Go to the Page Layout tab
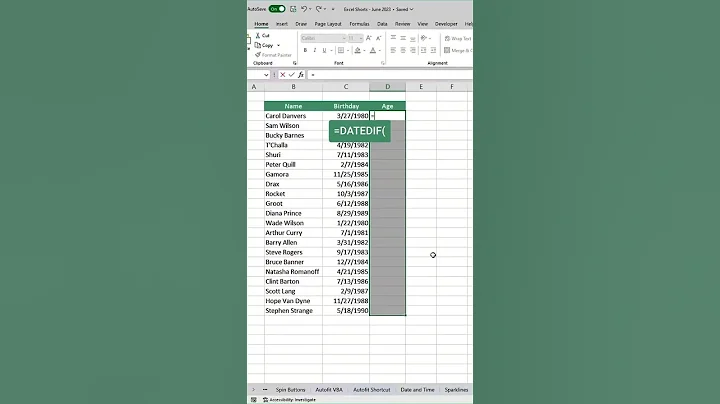 click(328, 24)
